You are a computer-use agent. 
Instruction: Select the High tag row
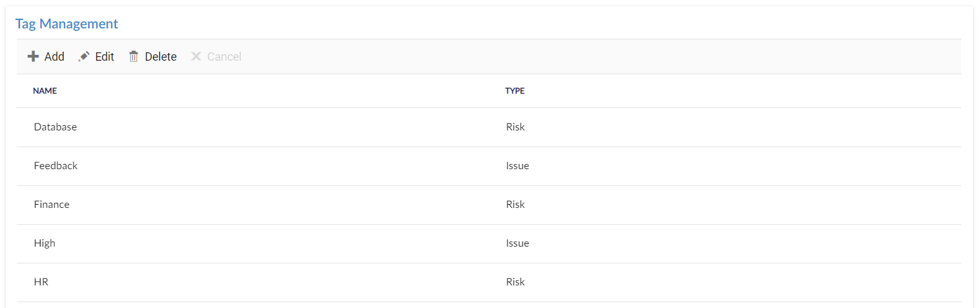click(x=489, y=243)
